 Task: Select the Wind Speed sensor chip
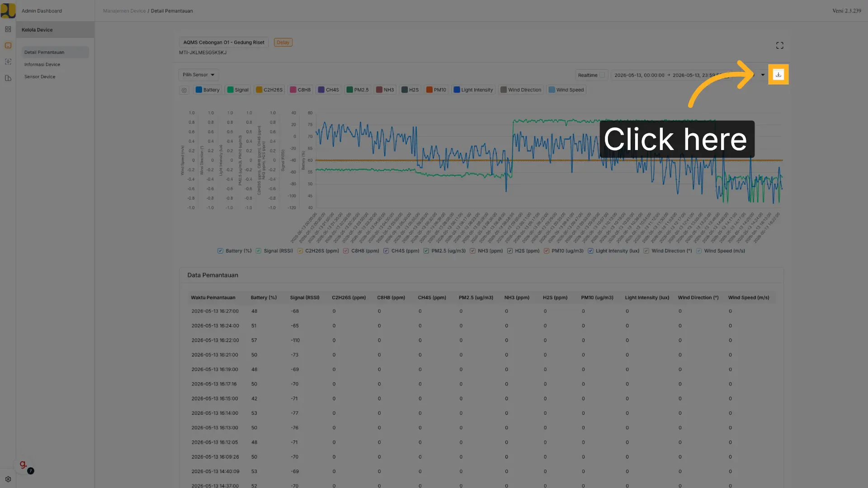click(566, 90)
